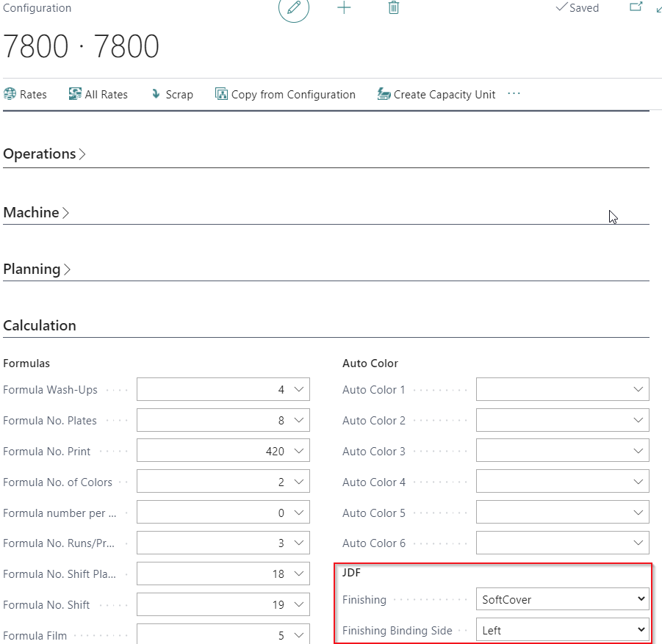662x644 pixels.
Task: Show more actions via ellipsis
Action: tap(514, 93)
